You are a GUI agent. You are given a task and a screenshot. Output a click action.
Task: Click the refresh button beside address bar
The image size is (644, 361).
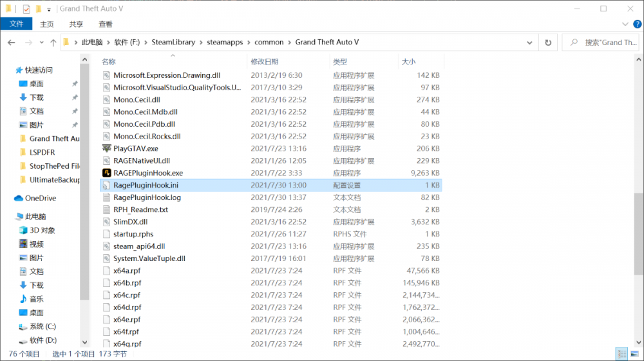tap(548, 43)
